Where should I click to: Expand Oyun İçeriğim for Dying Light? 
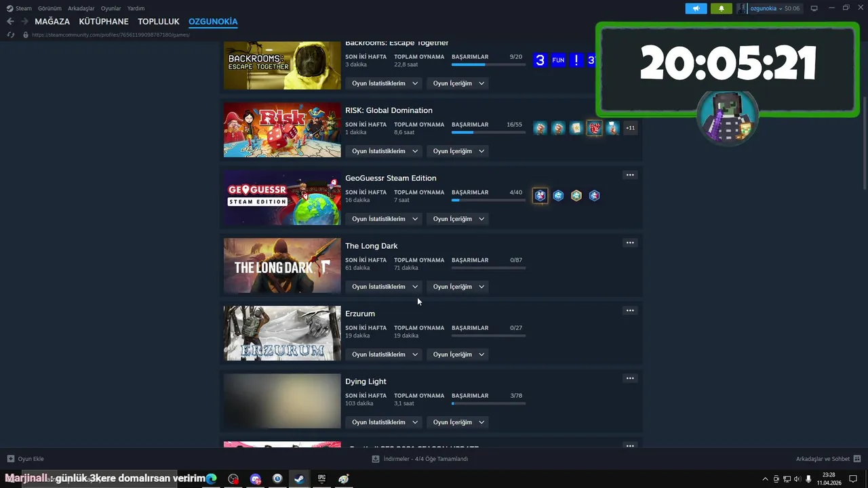(458, 422)
